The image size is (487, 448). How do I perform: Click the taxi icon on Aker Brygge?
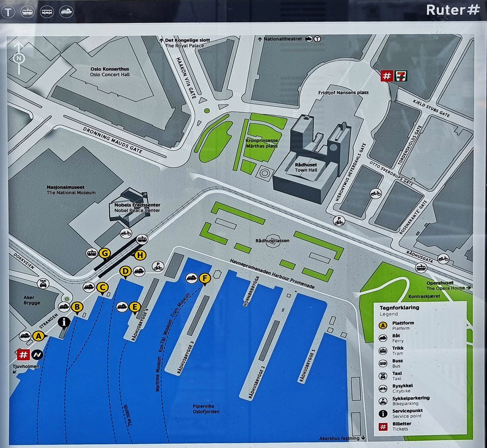click(x=43, y=284)
